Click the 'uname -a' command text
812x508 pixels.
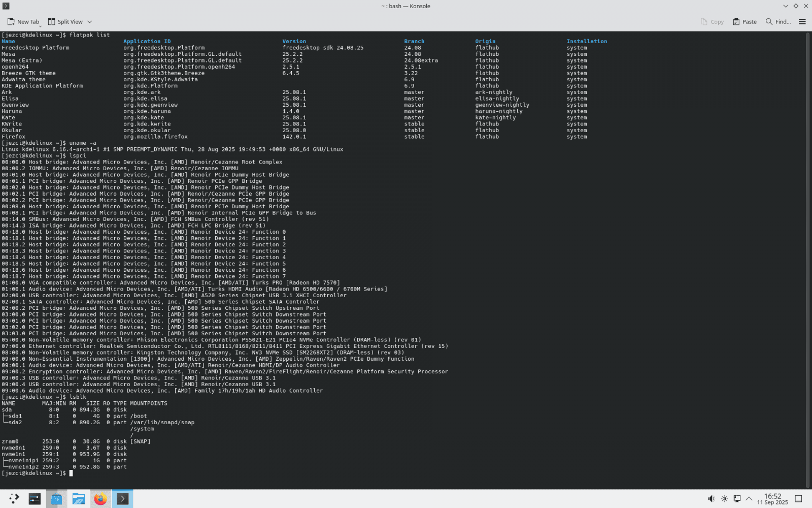click(x=83, y=143)
